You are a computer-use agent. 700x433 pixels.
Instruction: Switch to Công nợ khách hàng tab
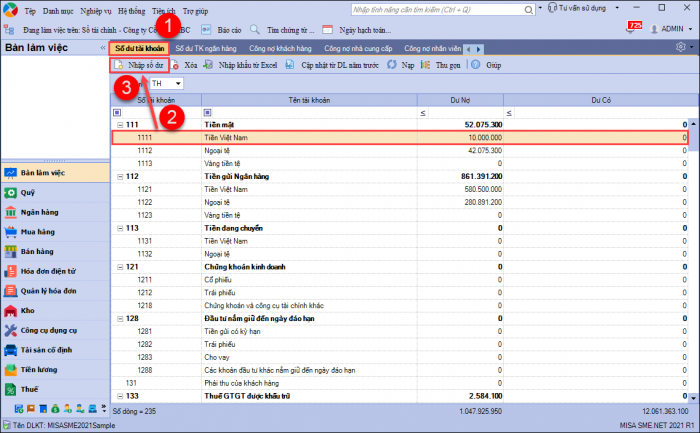pos(280,48)
